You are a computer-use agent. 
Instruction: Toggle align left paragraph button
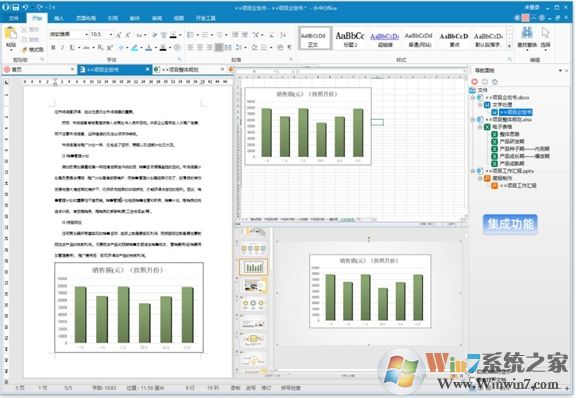[x=191, y=47]
